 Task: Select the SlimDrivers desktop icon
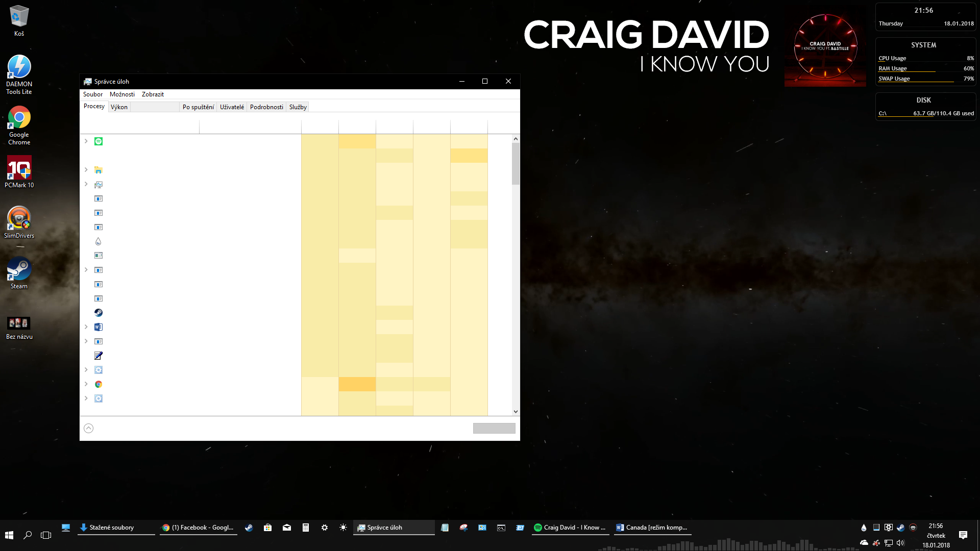pyautogui.click(x=19, y=222)
